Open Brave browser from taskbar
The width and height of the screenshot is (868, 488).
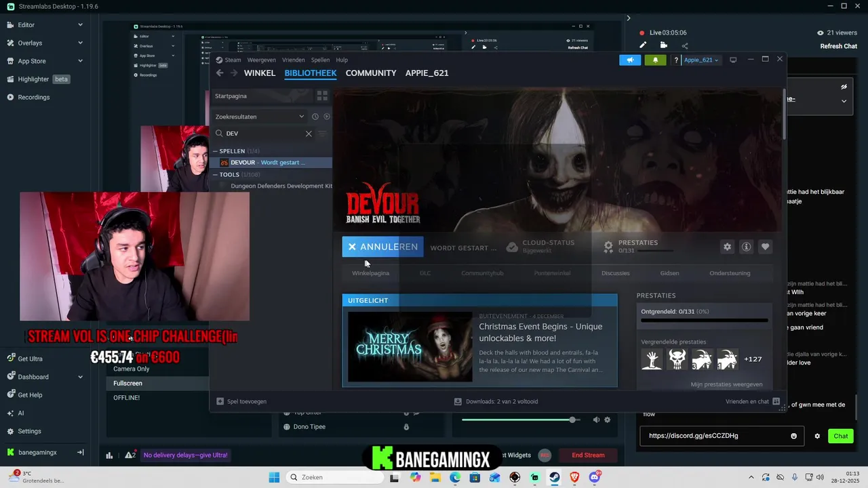[x=574, y=477]
